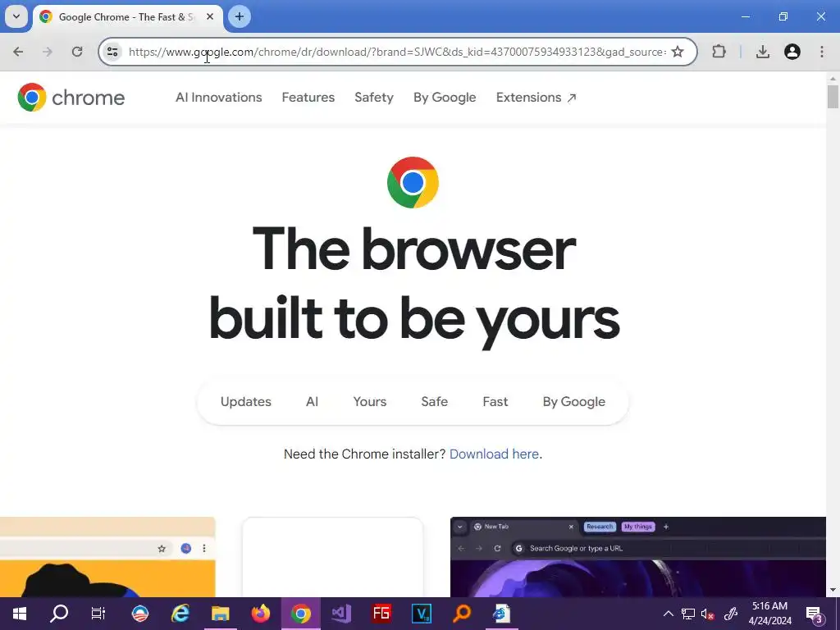View site information icon in address bar
This screenshot has width=840, height=630.
[112, 52]
